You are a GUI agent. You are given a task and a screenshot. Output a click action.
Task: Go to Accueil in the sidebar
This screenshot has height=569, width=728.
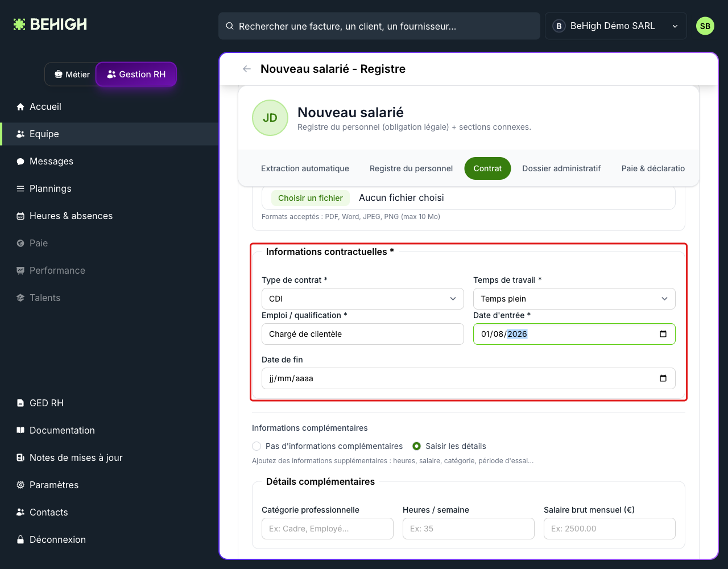coord(109,106)
